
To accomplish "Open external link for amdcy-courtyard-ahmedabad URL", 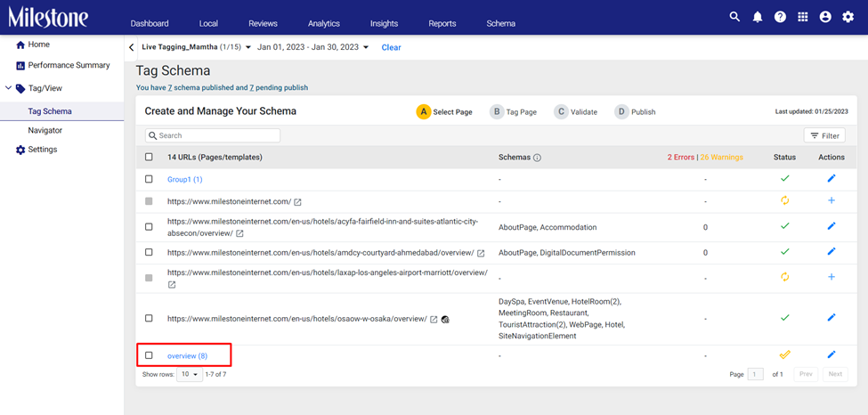I will tap(481, 253).
